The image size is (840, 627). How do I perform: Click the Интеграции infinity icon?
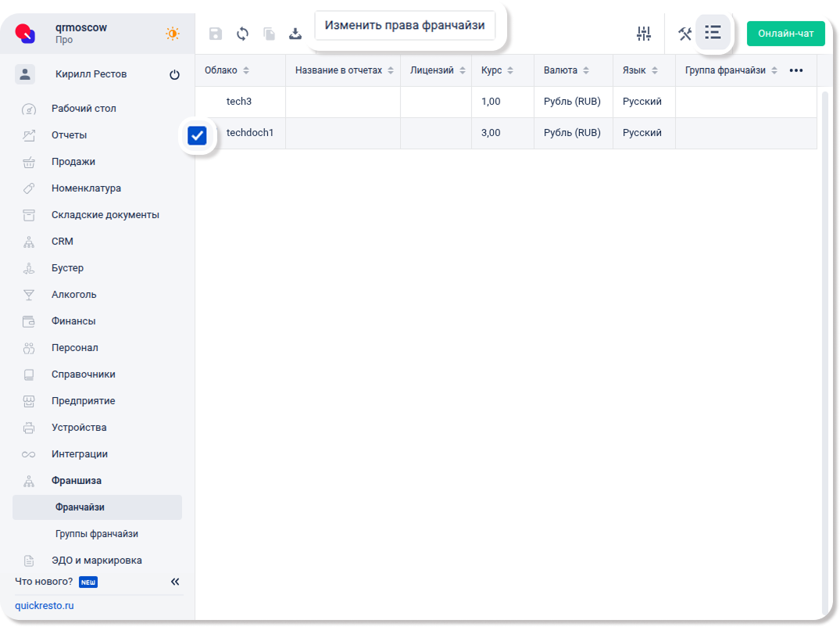(x=29, y=454)
